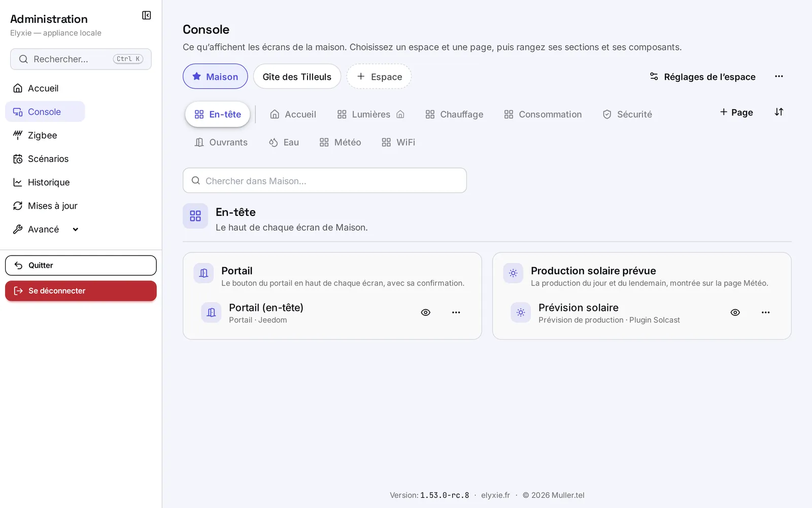This screenshot has height=508, width=812.
Task: Toggle visibility of Prévision solaire
Action: coord(735,312)
